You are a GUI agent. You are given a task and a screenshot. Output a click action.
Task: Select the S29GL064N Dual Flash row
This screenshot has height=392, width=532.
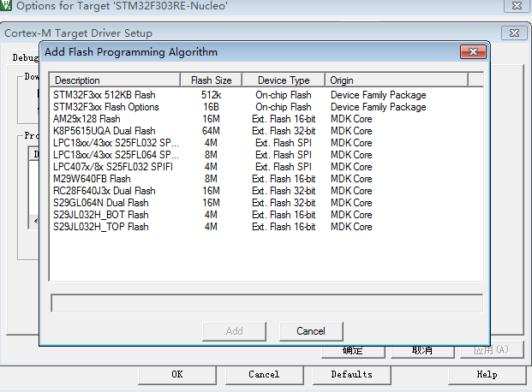click(266, 203)
